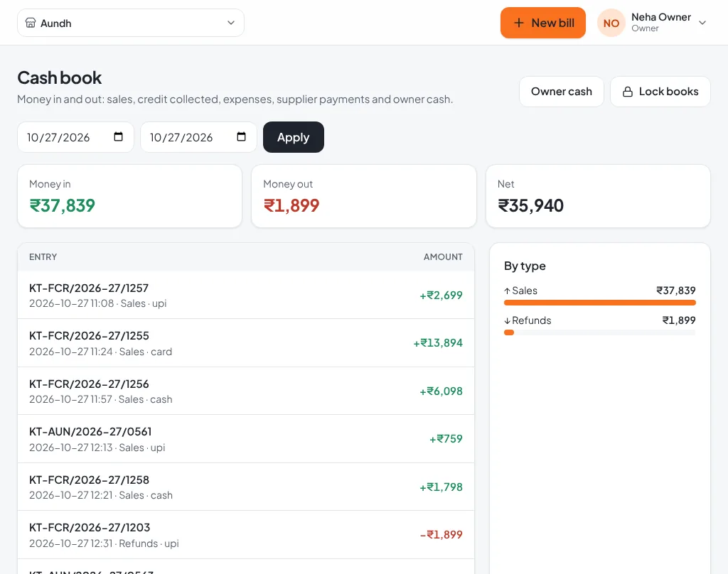Click the Neha Owner name

tap(661, 17)
